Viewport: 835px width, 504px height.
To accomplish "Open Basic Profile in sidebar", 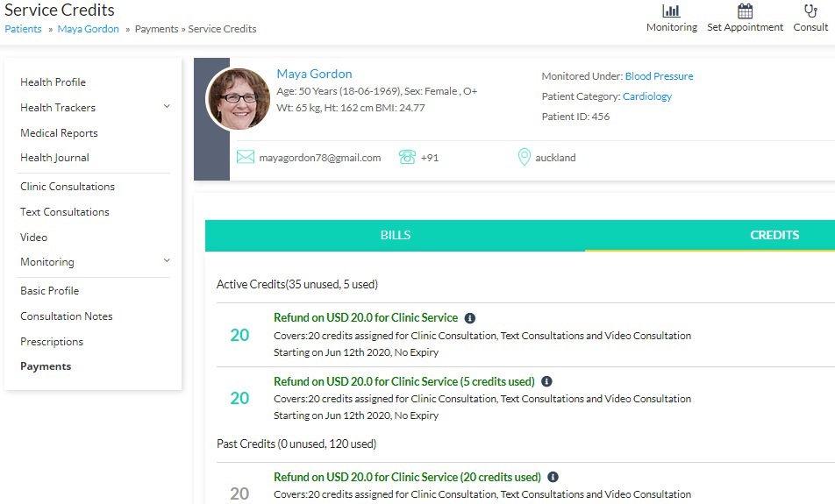I will 49,291.
